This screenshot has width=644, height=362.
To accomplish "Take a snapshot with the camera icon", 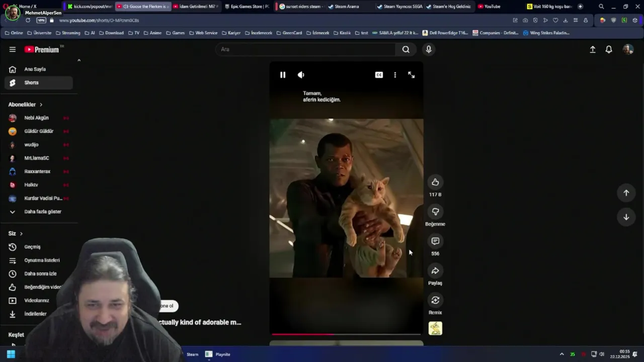I will tap(525, 20).
